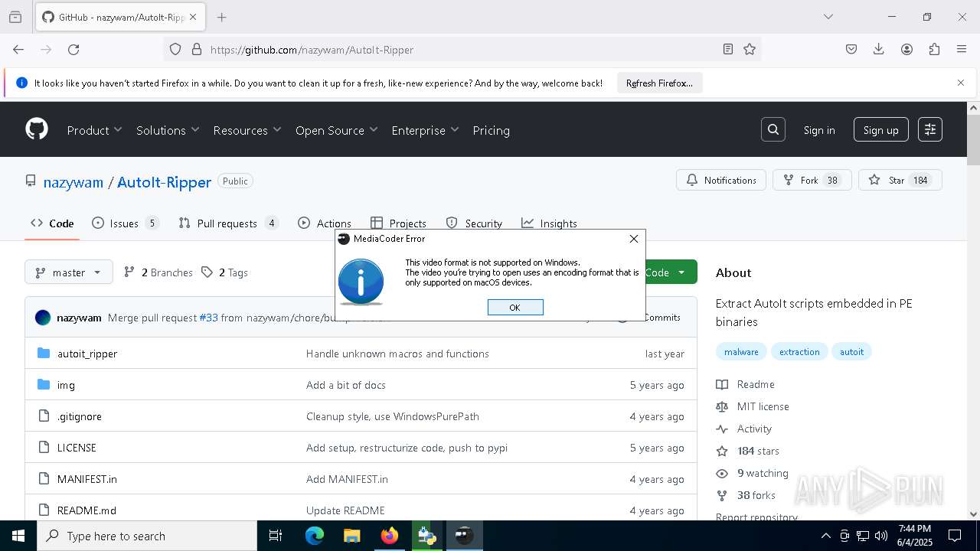Open the green Code dropdown button
Viewport: 980px width, 551px height.
coord(670,272)
